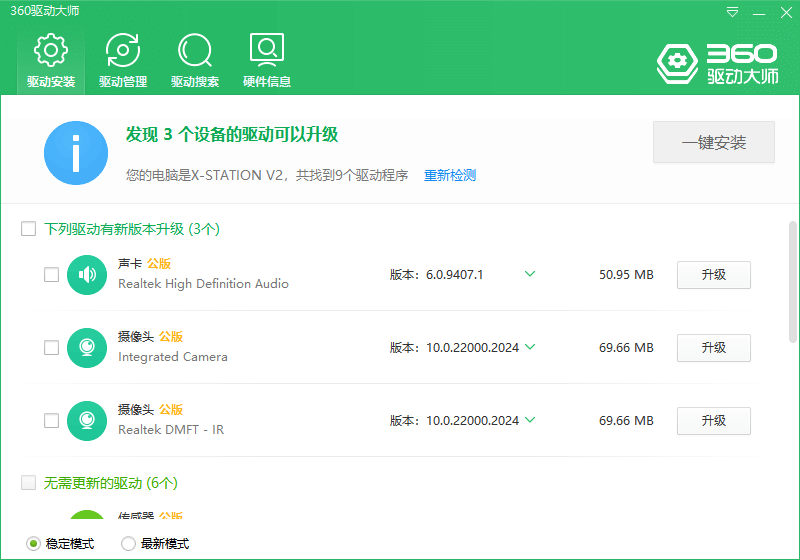Click the Integrated Camera webcam icon

pyautogui.click(x=87, y=348)
